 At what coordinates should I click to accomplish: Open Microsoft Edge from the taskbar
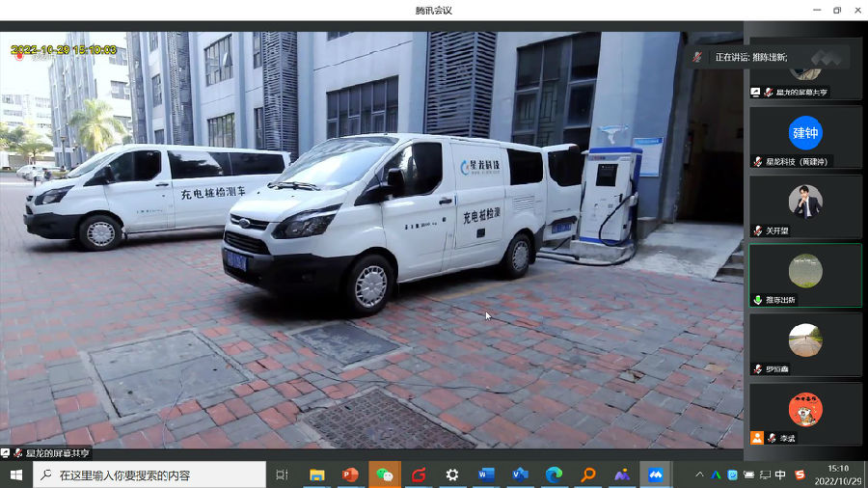(x=555, y=474)
